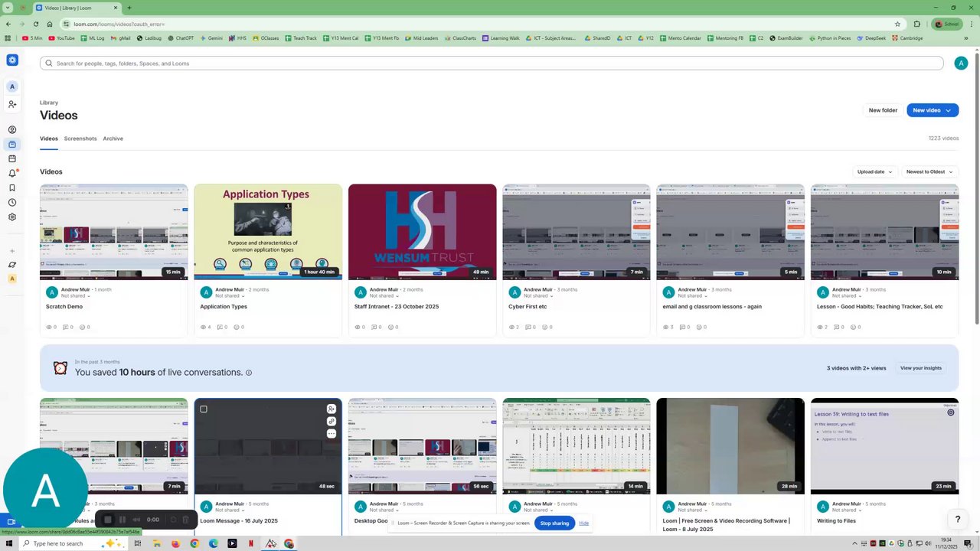Open the DeepSeek bookmark in bookmarks bar
Screen dimensions: 980x551
(x=871, y=38)
